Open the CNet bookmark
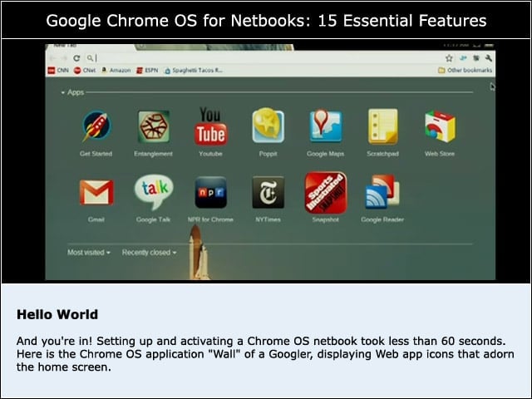 pos(85,70)
